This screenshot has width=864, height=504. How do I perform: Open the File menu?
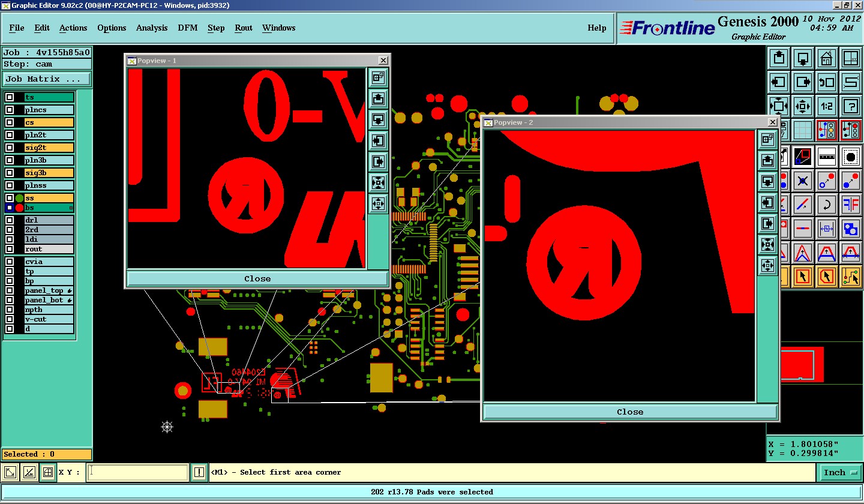[x=17, y=28]
